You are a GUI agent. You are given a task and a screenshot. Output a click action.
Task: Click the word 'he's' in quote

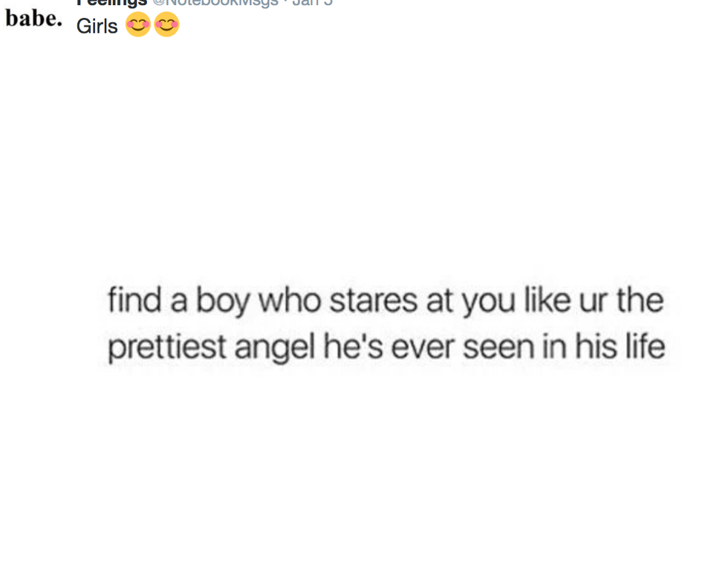point(354,346)
